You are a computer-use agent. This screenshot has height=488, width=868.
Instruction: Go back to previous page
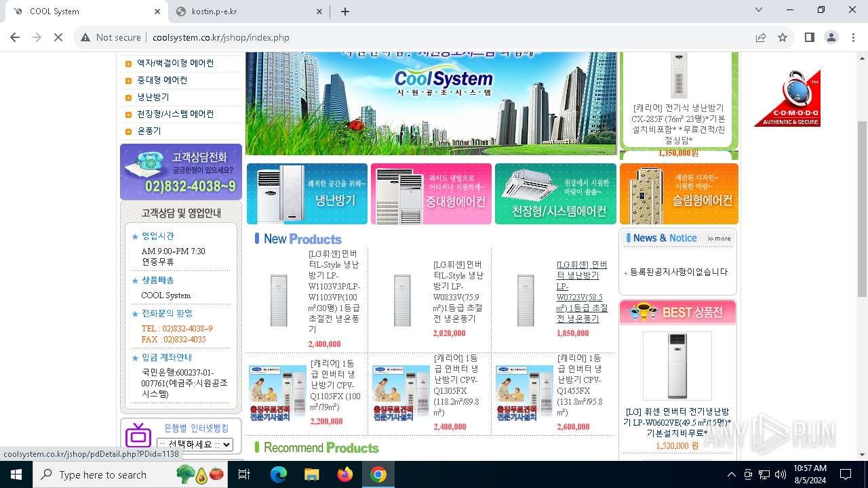pyautogui.click(x=15, y=37)
